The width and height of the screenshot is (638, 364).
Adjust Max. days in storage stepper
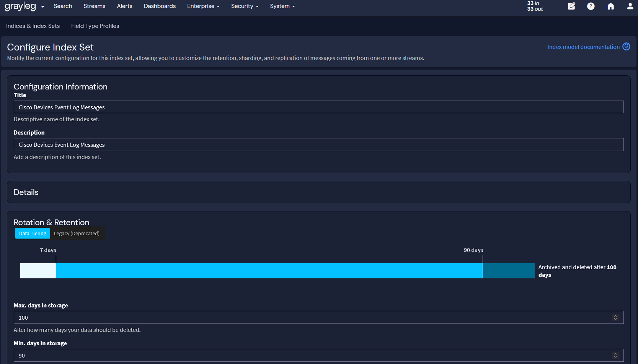(x=615, y=317)
